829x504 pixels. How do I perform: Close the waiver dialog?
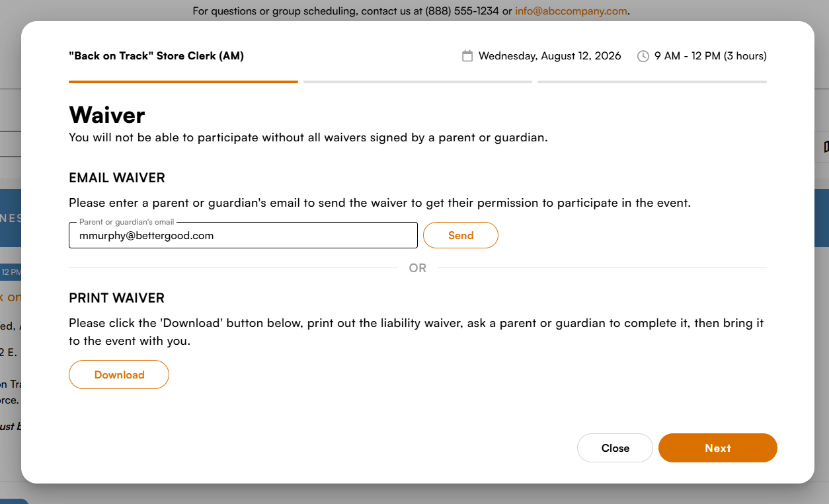[x=615, y=448]
